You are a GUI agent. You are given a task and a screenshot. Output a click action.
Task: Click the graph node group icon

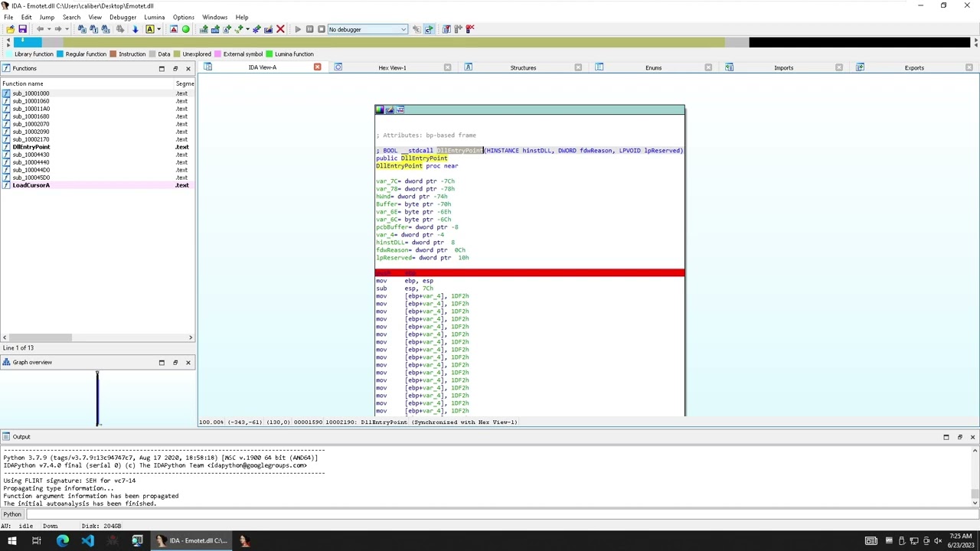tap(400, 110)
